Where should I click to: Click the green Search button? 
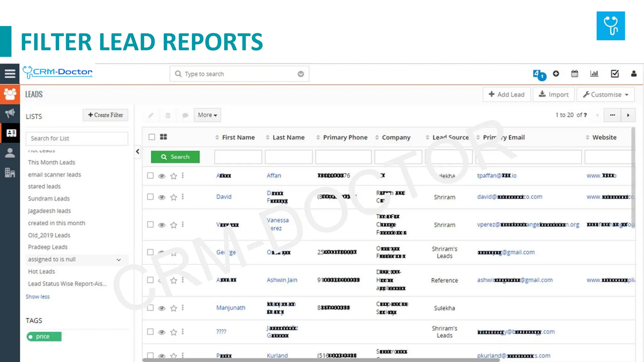click(x=175, y=157)
